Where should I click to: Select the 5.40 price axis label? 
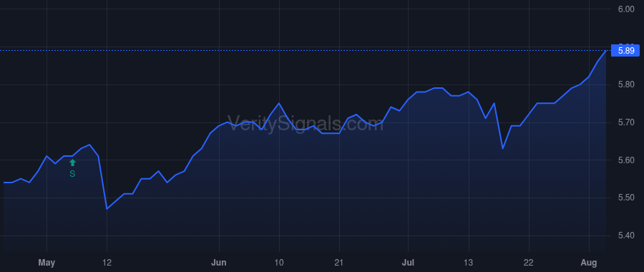click(x=626, y=235)
